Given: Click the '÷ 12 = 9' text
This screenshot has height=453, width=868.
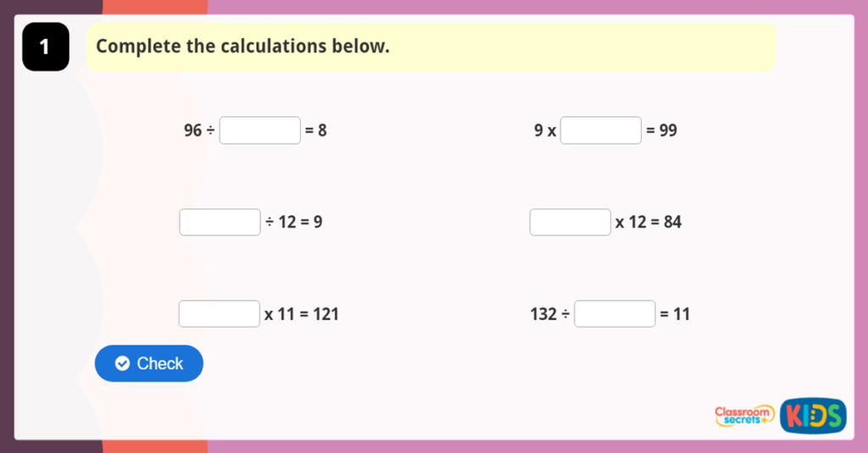Looking at the screenshot, I should 293,222.
